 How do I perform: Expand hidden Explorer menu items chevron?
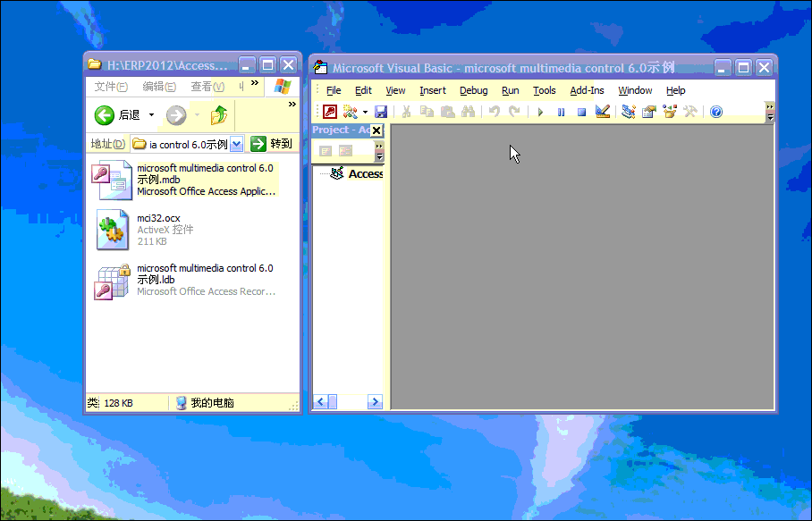[255, 83]
